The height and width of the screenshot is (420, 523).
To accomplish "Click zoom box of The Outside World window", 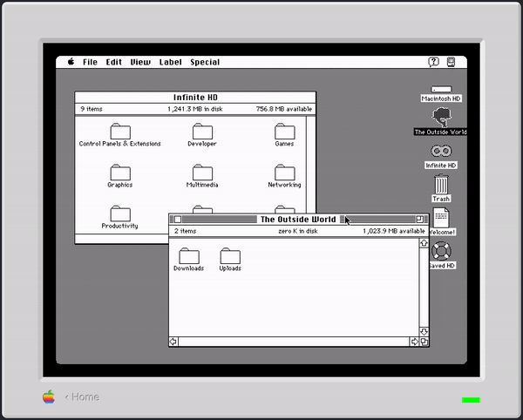I will 419,220.
